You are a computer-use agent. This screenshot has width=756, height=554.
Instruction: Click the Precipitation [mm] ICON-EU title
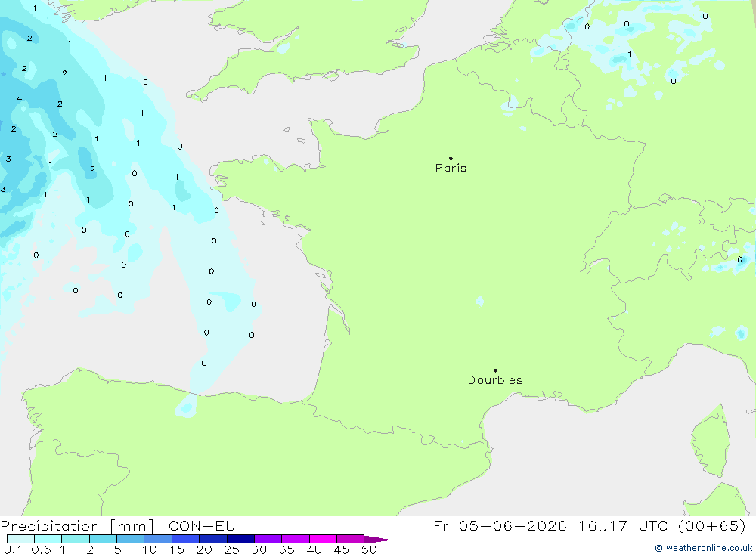coord(118,525)
